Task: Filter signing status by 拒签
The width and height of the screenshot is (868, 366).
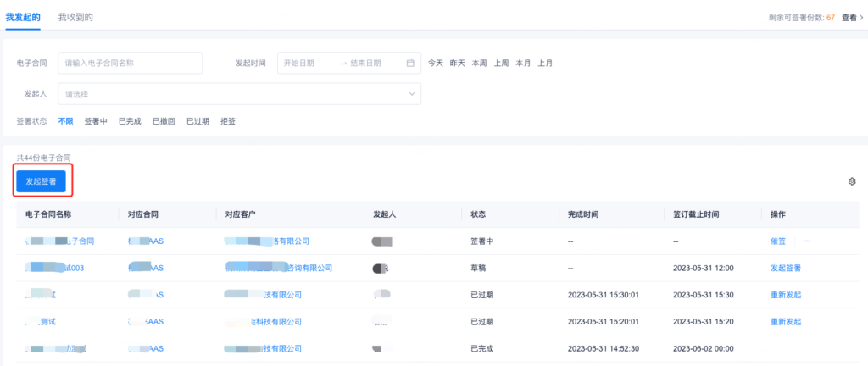Action: click(x=228, y=121)
